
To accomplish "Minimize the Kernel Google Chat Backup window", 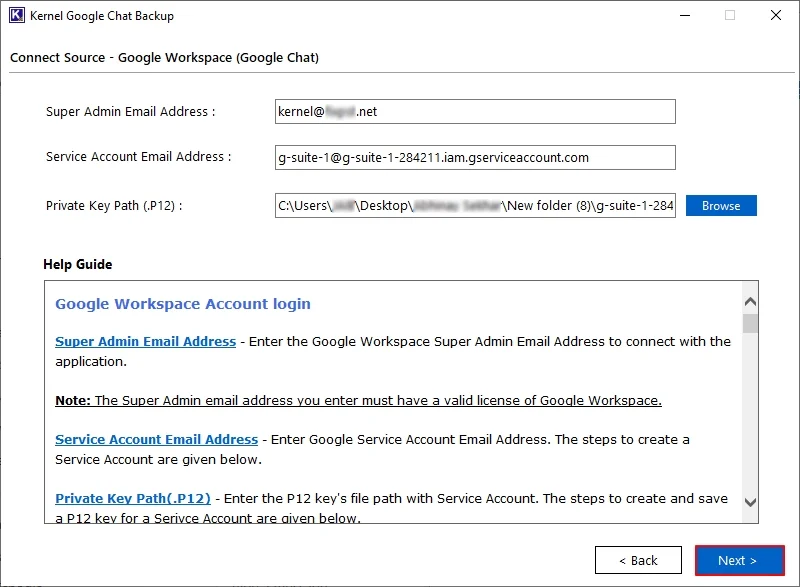I will point(684,15).
